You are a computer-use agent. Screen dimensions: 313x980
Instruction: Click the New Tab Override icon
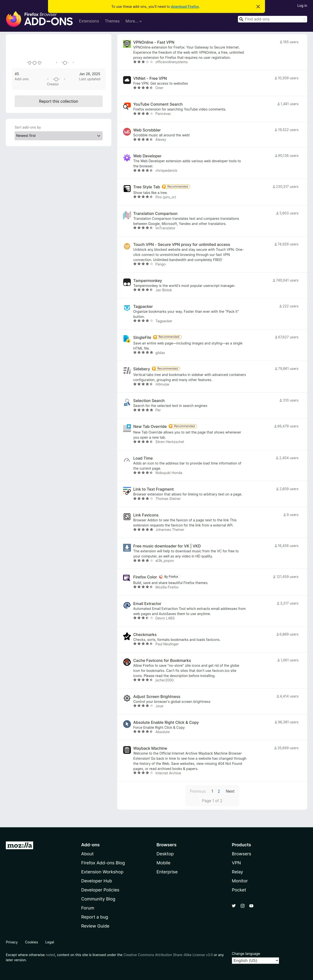tap(127, 428)
